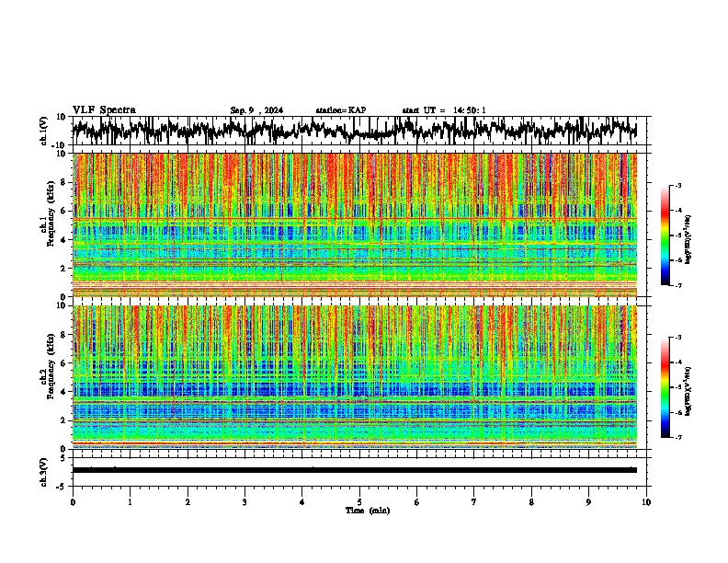The width and height of the screenshot is (728, 563).
Task: Click inside the ch.1 spectrogram plot
Action: [x=355, y=224]
